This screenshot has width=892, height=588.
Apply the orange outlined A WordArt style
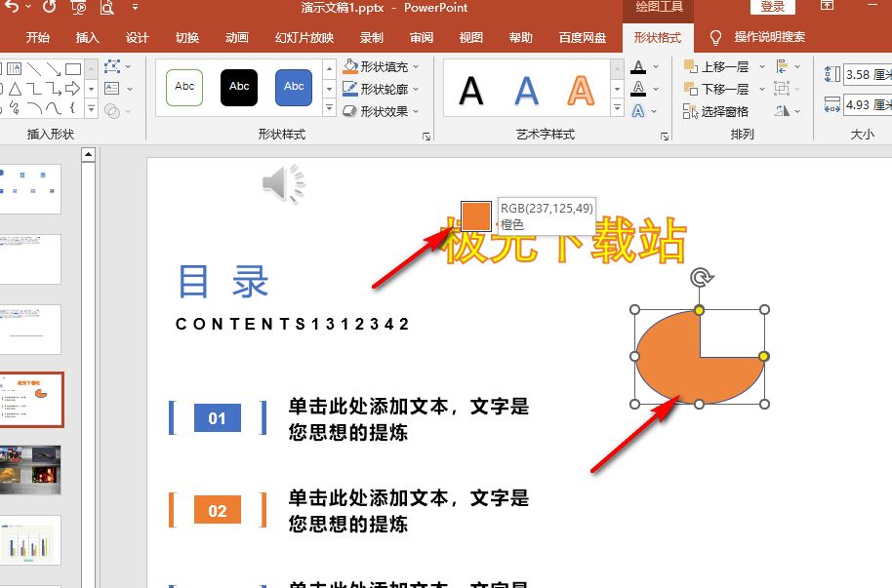582,91
